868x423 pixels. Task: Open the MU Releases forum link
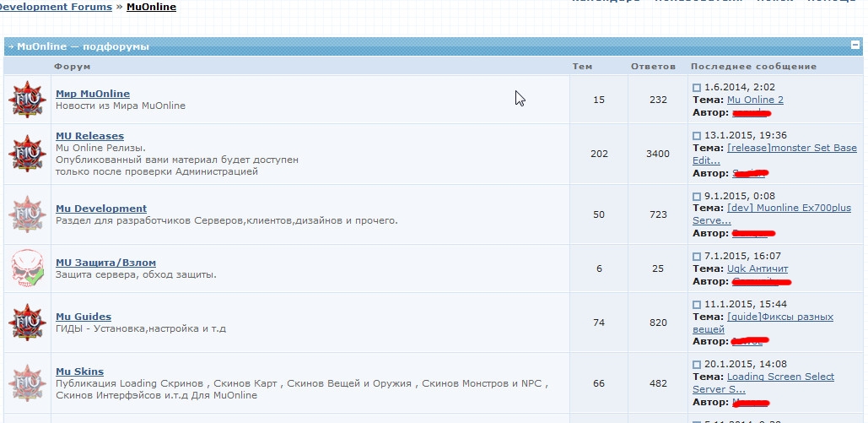pos(89,136)
